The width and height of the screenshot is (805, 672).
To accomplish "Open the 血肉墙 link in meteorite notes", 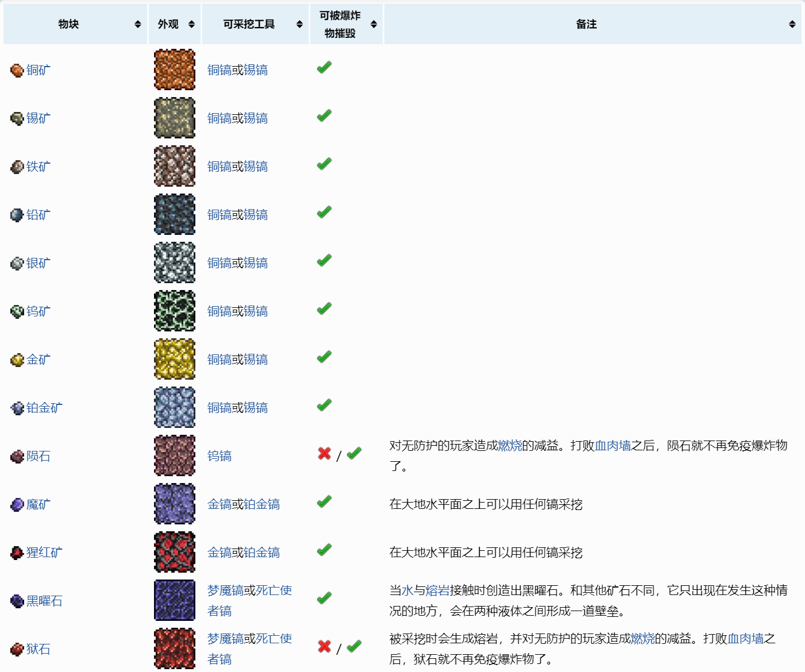I will [x=613, y=446].
